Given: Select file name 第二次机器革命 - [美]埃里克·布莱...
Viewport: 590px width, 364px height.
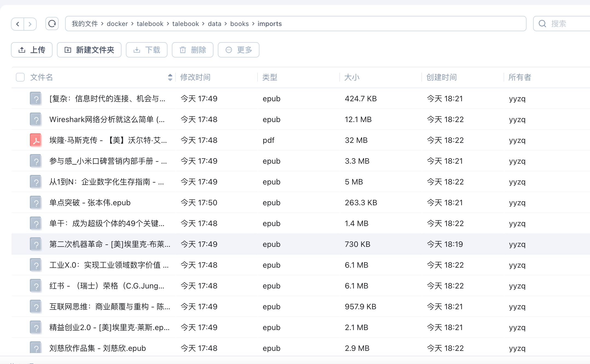Looking at the screenshot, I should (x=110, y=244).
